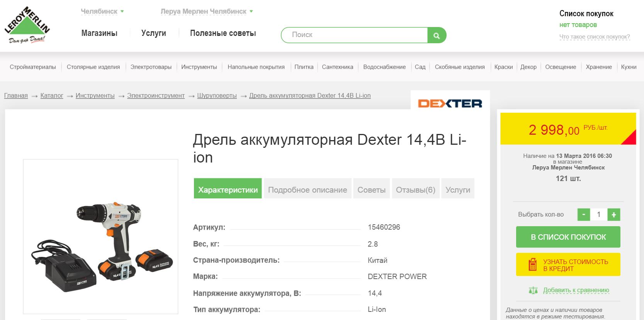Go to Инструменты breadcrumb link

(95, 96)
